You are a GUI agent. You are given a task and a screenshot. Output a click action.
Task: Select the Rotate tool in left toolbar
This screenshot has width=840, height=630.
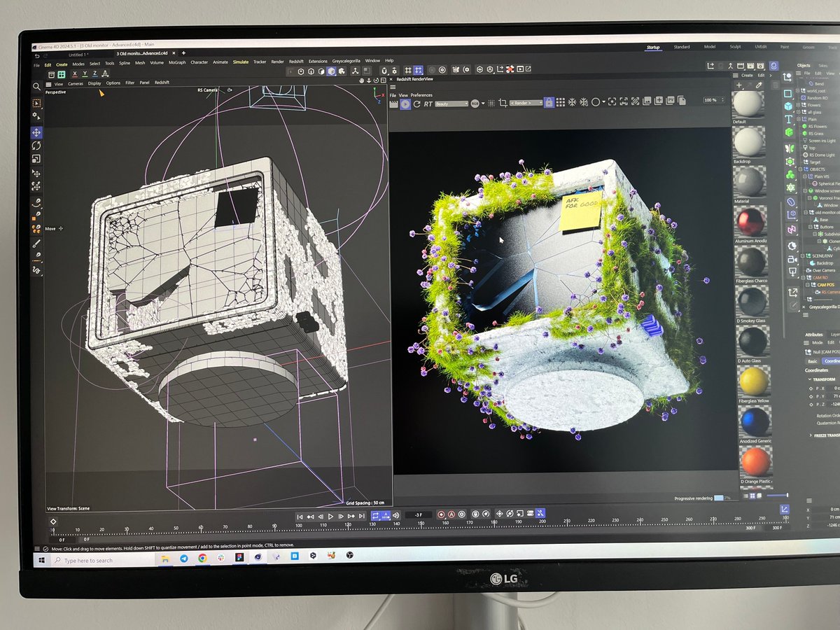click(x=36, y=146)
